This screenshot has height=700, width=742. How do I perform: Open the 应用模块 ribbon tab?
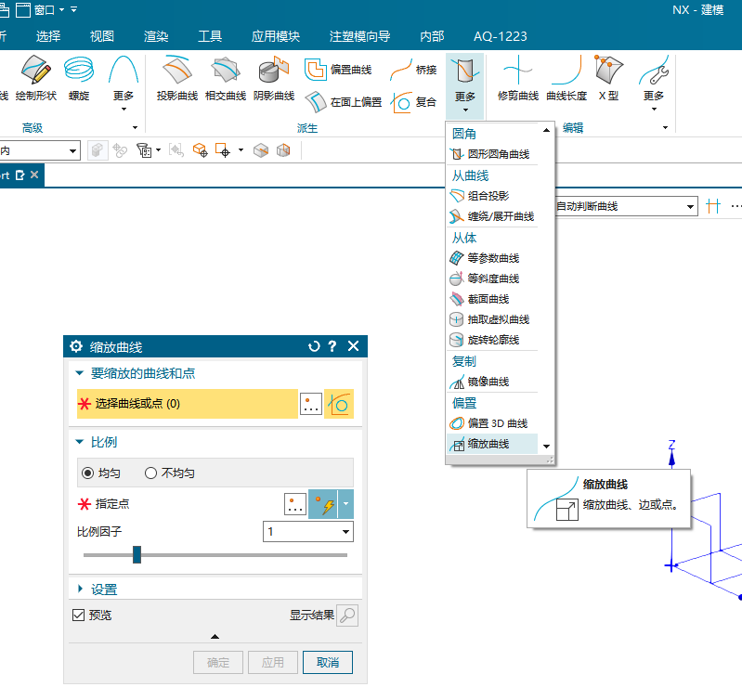pos(276,36)
